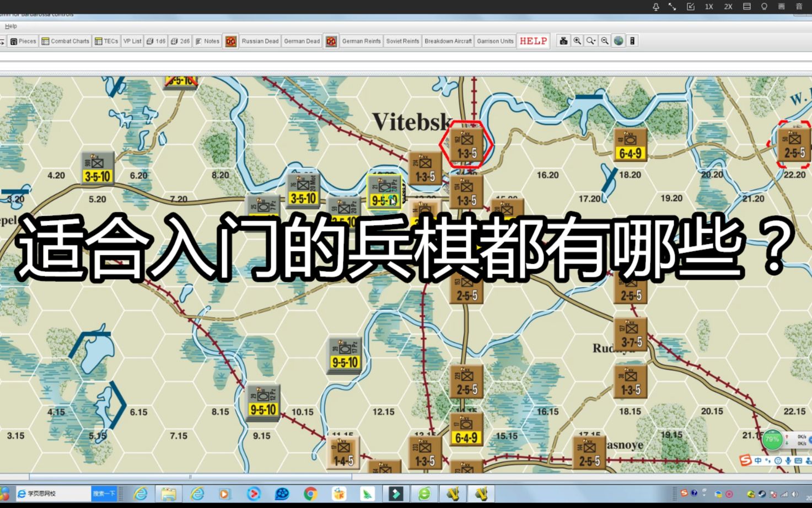812x508 pixels.
Task: Select the 9-5-10 unit above hex 9.15
Action: [x=264, y=402]
